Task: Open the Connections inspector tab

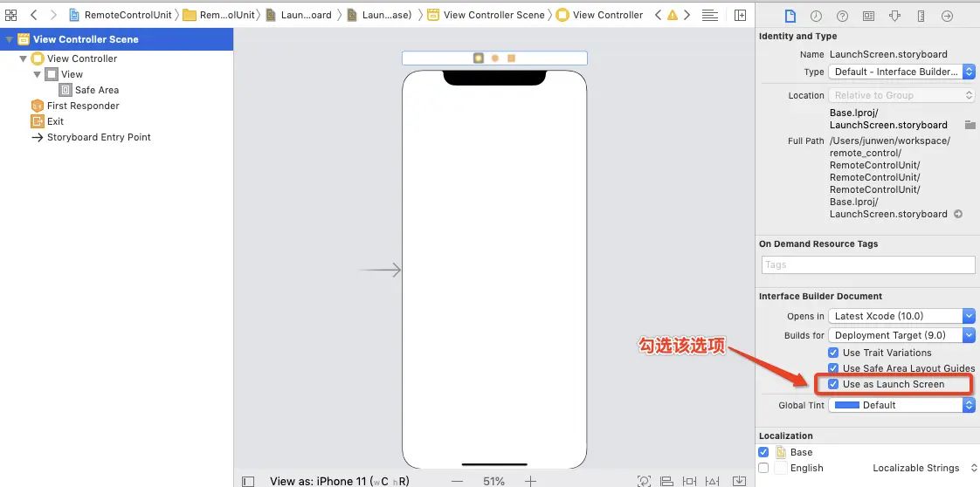Action: point(947,17)
